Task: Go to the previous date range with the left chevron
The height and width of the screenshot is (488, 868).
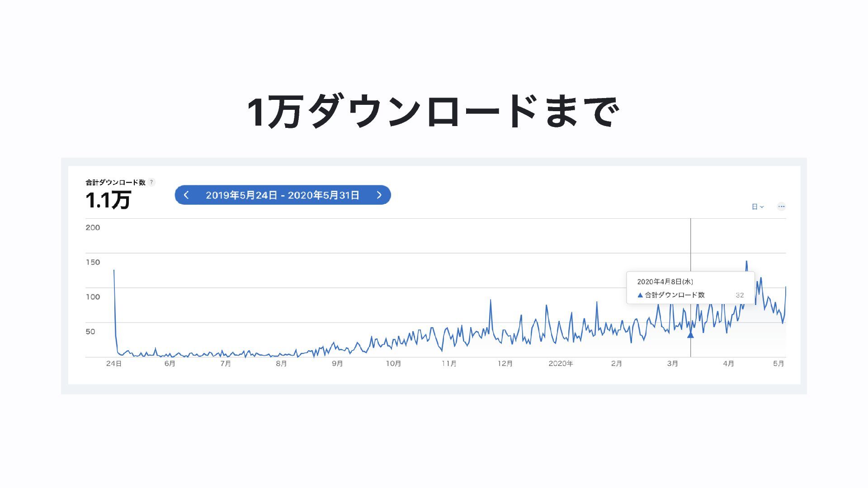Action: pos(186,195)
